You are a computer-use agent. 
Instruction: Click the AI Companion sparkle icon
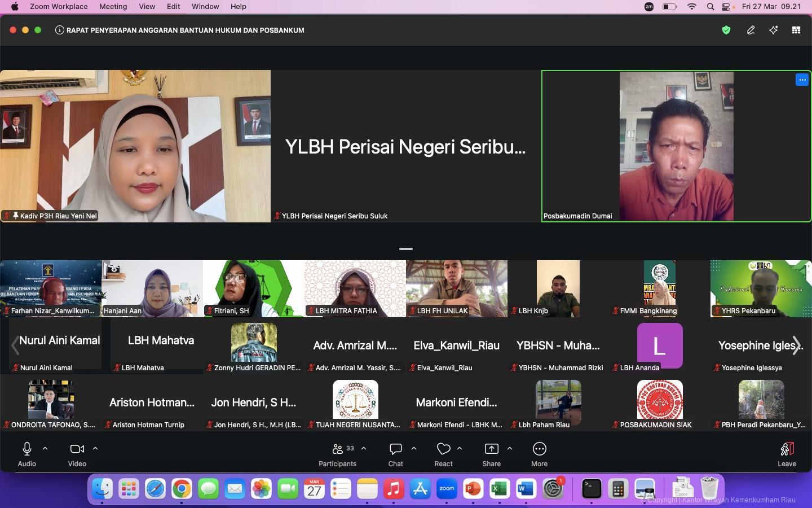pyautogui.click(x=774, y=30)
